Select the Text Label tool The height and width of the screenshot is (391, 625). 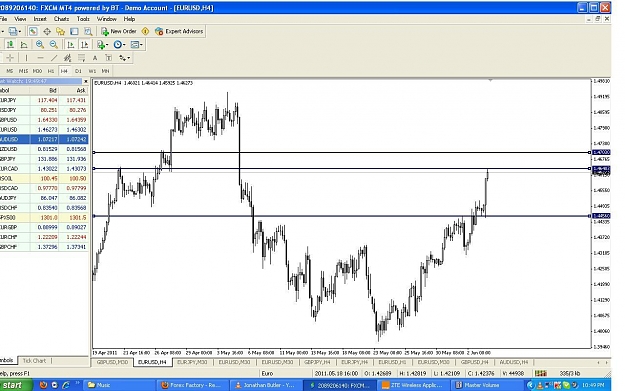[x=108, y=58]
